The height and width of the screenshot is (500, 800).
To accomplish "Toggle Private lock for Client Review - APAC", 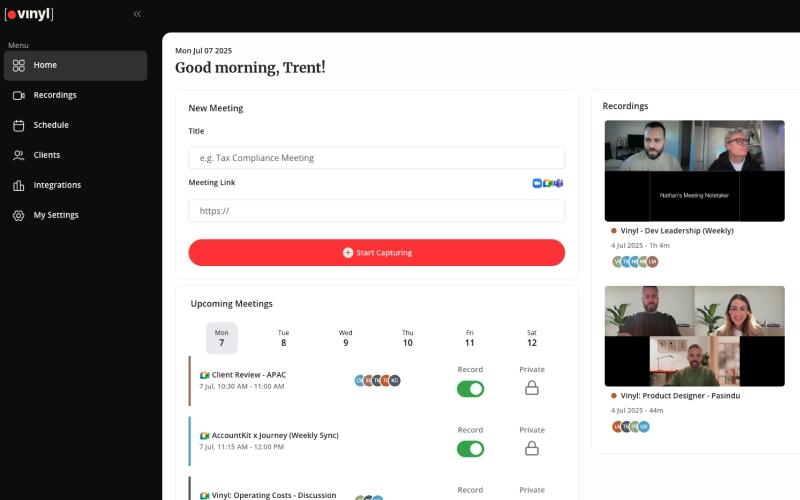I will coord(532,388).
